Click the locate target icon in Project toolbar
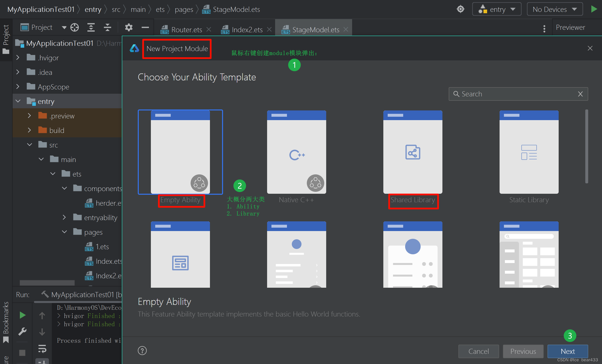Screen dimensions: 602x364 click(x=75, y=27)
